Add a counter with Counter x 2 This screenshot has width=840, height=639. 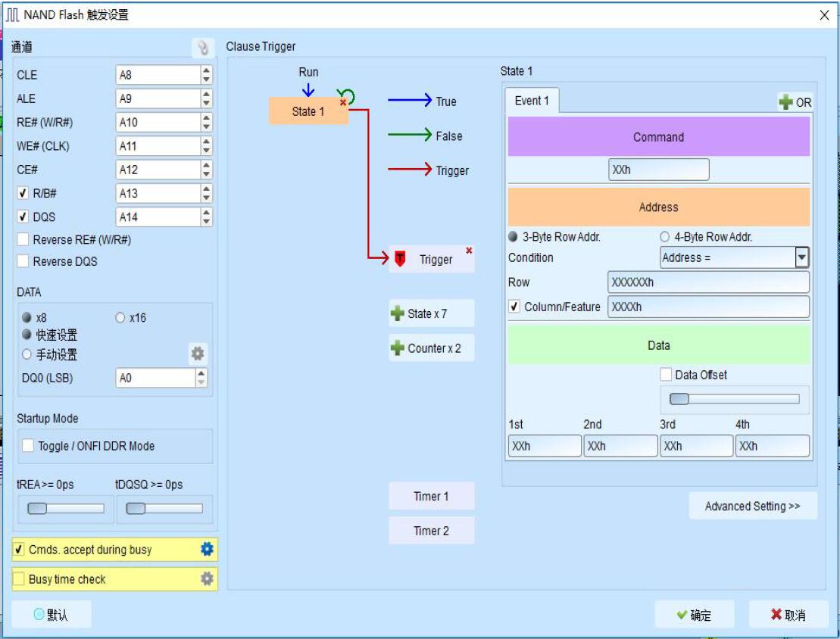[x=431, y=348]
